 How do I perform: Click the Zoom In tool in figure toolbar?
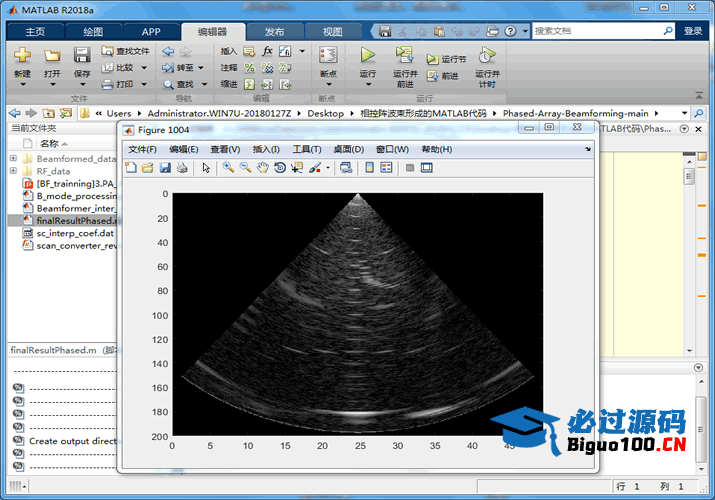coord(228,168)
